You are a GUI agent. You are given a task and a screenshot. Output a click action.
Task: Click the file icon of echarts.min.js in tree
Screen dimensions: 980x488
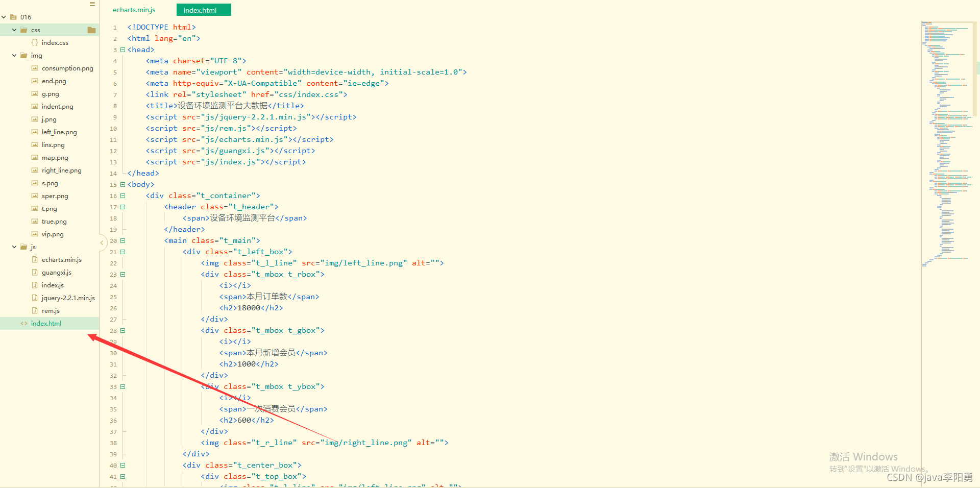tap(35, 259)
